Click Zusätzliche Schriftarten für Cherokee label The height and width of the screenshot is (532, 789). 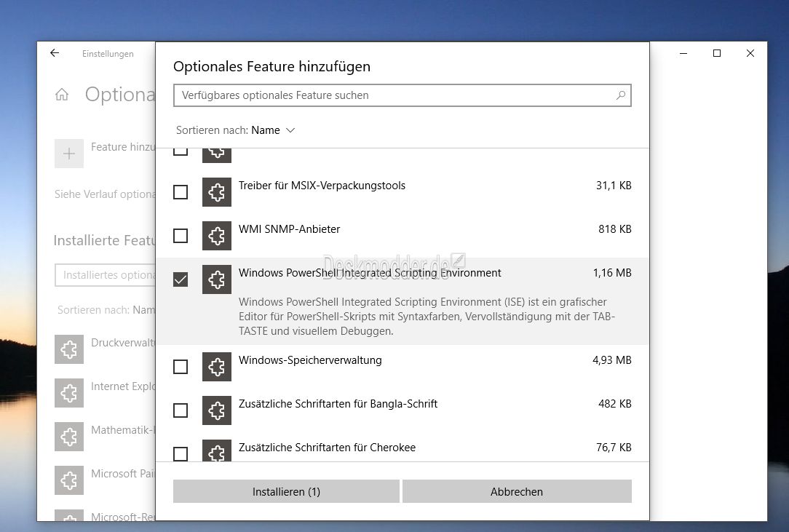327,448
